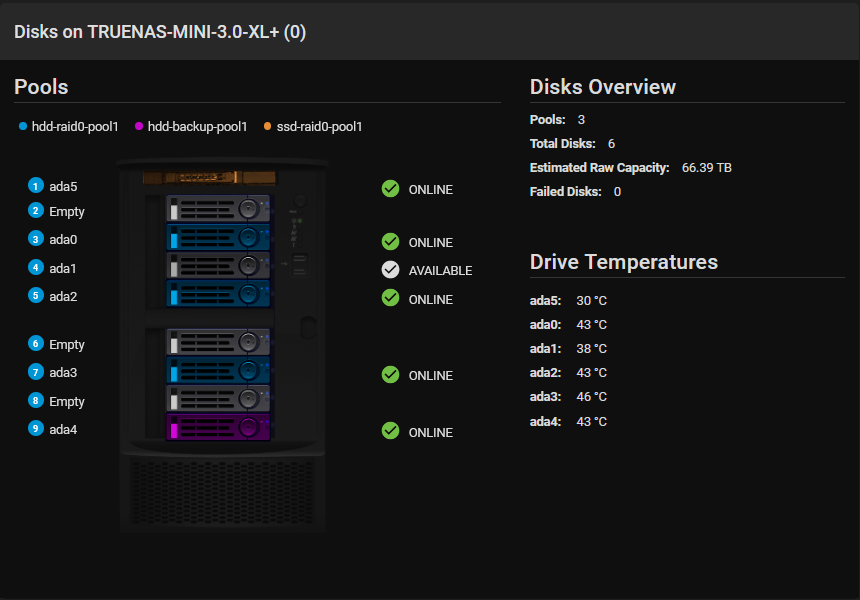860x600 pixels.
Task: Select the blue ada3 drive tray
Action: click(x=218, y=371)
